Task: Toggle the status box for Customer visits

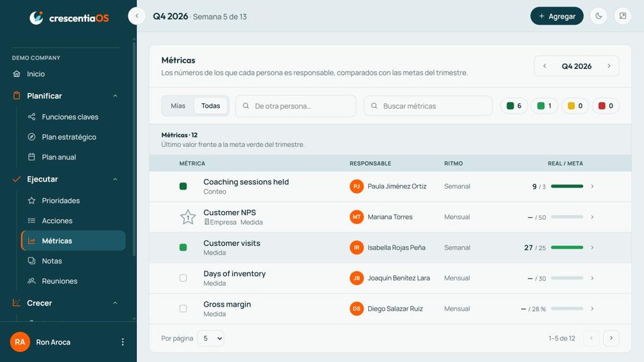Action: tap(183, 247)
